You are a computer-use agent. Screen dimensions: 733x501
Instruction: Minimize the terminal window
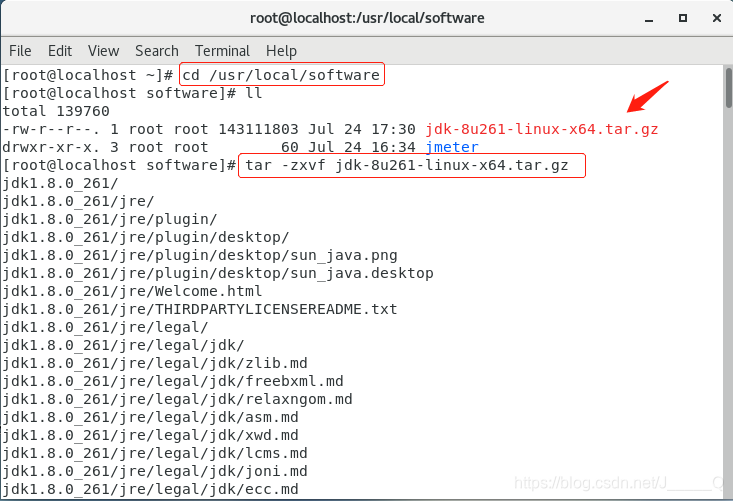[x=649, y=19]
